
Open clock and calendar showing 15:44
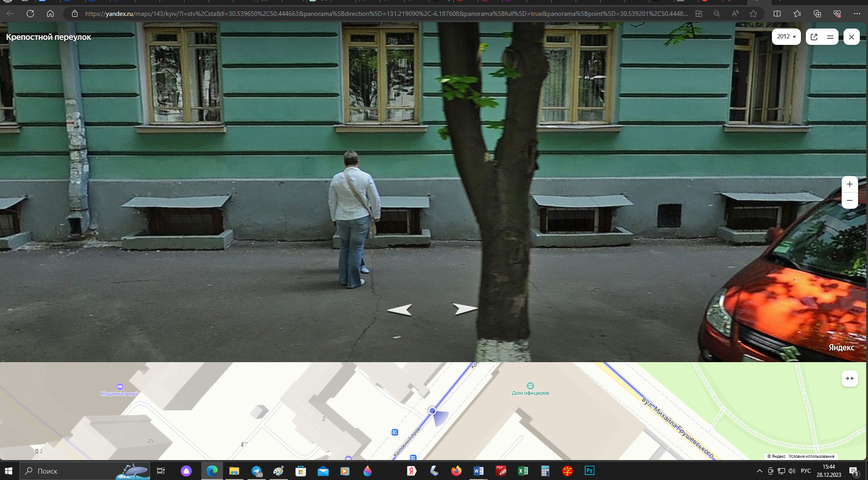click(829, 471)
